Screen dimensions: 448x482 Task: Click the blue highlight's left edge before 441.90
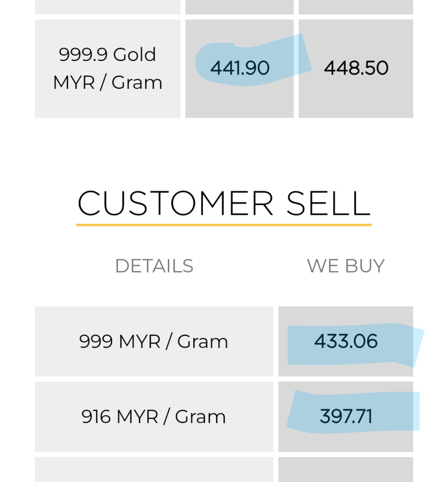[x=201, y=63]
